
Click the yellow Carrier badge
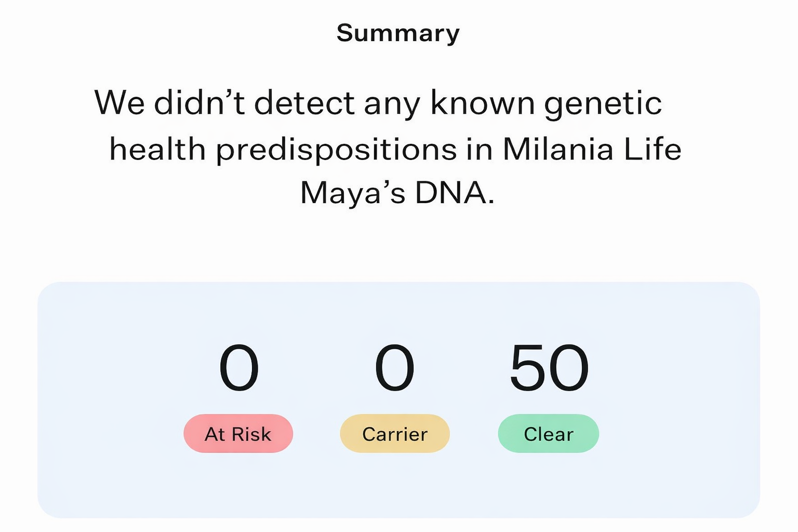[394, 433]
